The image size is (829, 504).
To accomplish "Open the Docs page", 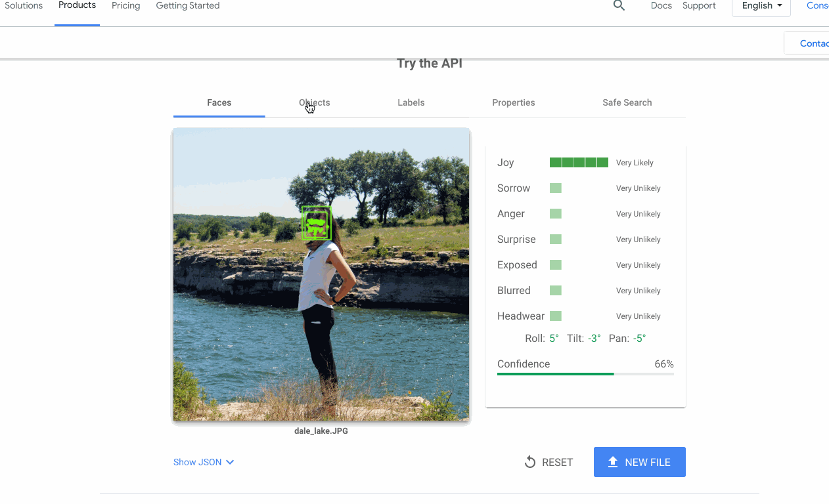I will (661, 5).
